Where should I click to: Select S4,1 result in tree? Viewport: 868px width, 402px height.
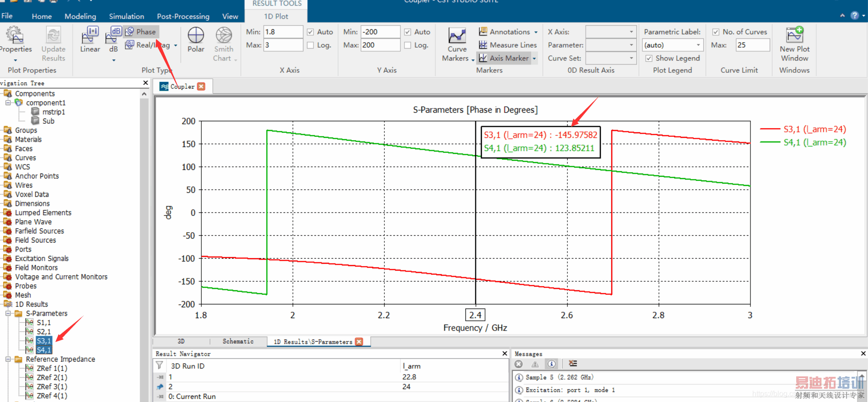click(44, 350)
